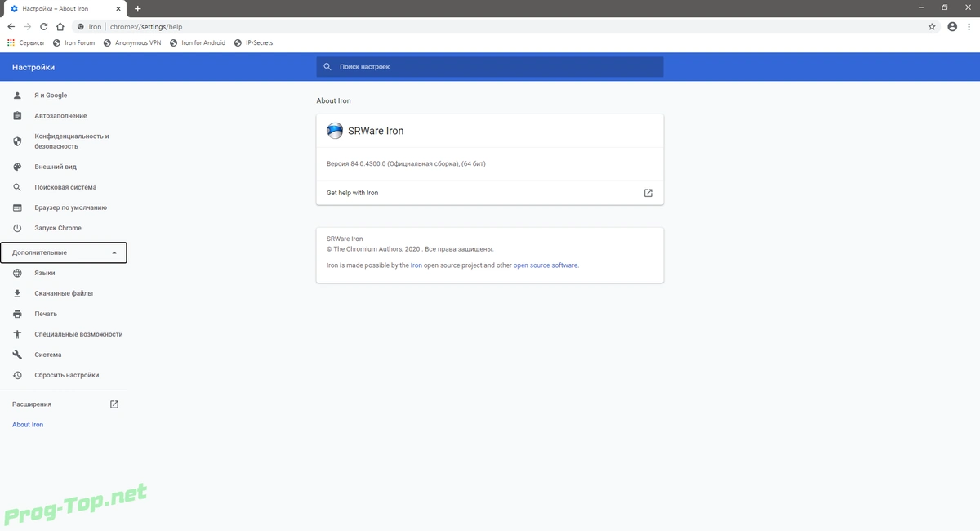
Task: Bookmark this page with the star icon
Action: pos(932,26)
